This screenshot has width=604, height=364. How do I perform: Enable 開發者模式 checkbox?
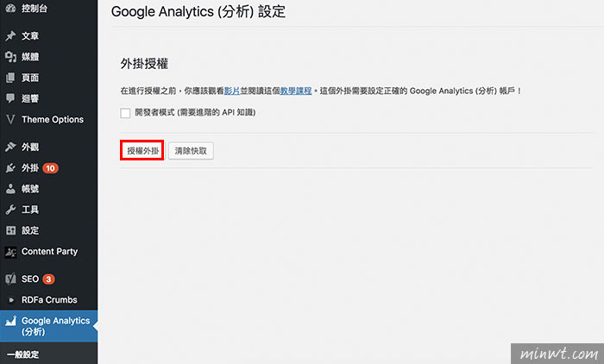tap(125, 113)
